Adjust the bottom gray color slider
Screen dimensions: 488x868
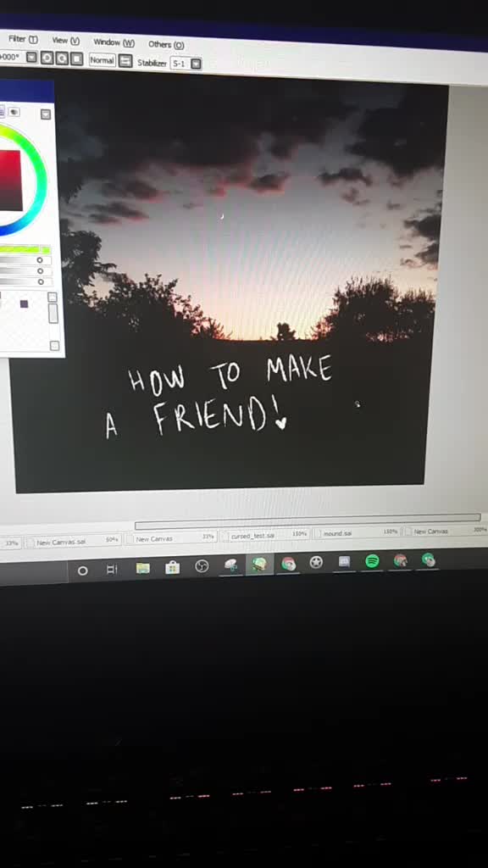pos(25,281)
